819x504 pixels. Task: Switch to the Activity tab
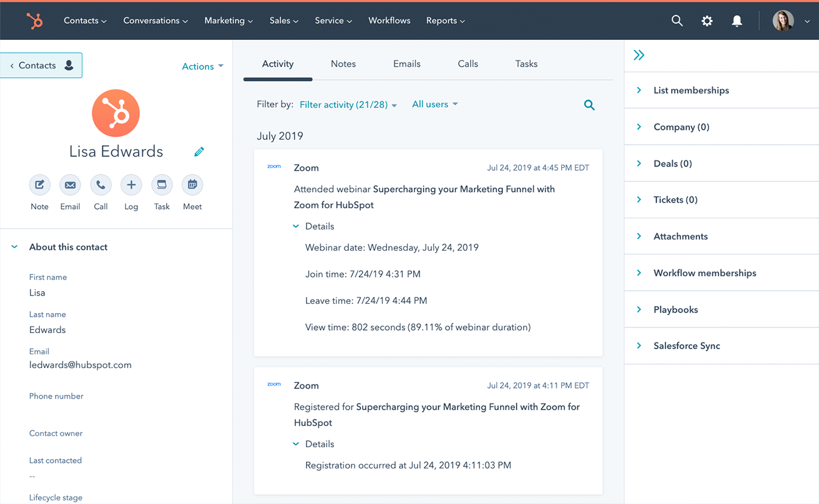278,64
